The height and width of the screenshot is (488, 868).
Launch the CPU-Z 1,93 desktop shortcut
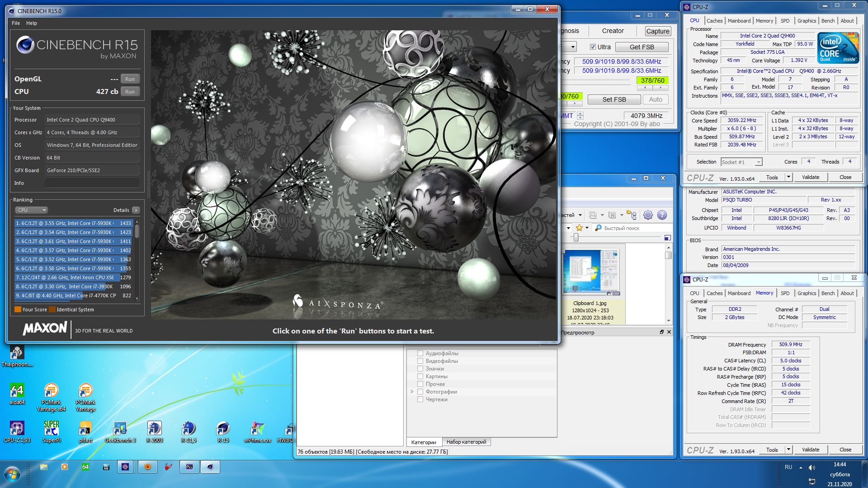pos(17,432)
